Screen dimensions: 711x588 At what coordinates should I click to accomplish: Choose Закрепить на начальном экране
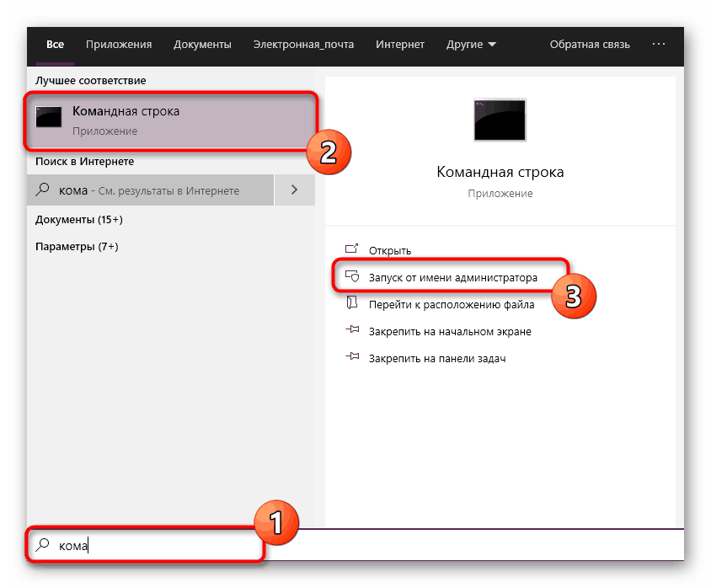[450, 332]
